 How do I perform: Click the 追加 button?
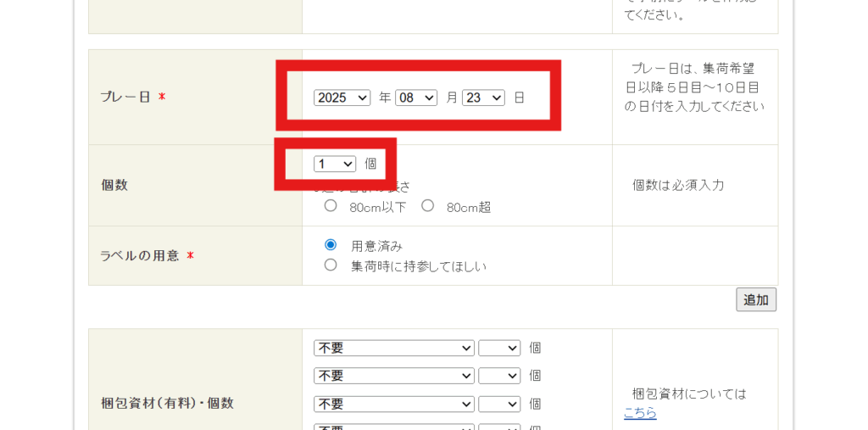[x=756, y=299]
